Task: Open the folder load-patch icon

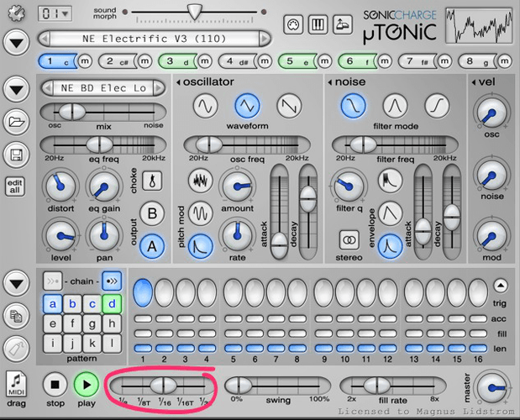Action: tap(16, 122)
